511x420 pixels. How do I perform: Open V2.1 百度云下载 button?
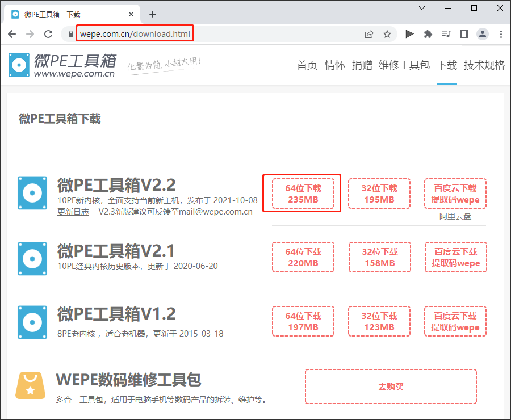pos(455,257)
